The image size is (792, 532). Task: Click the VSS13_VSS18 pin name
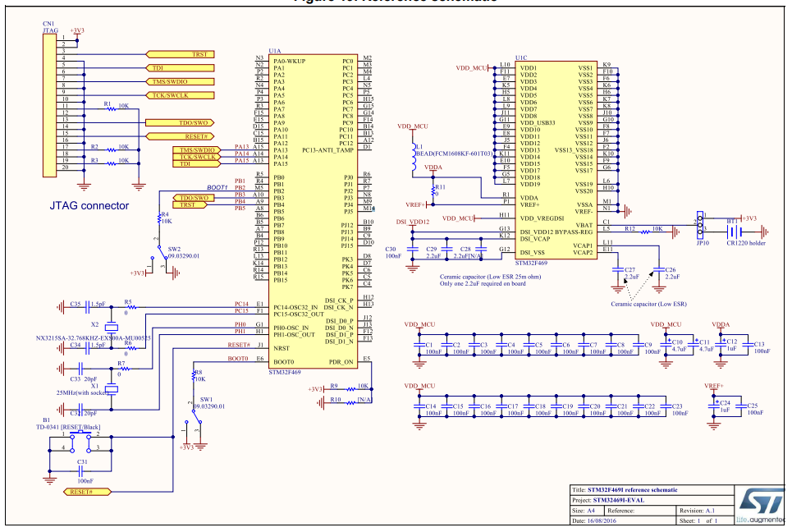pos(574,150)
